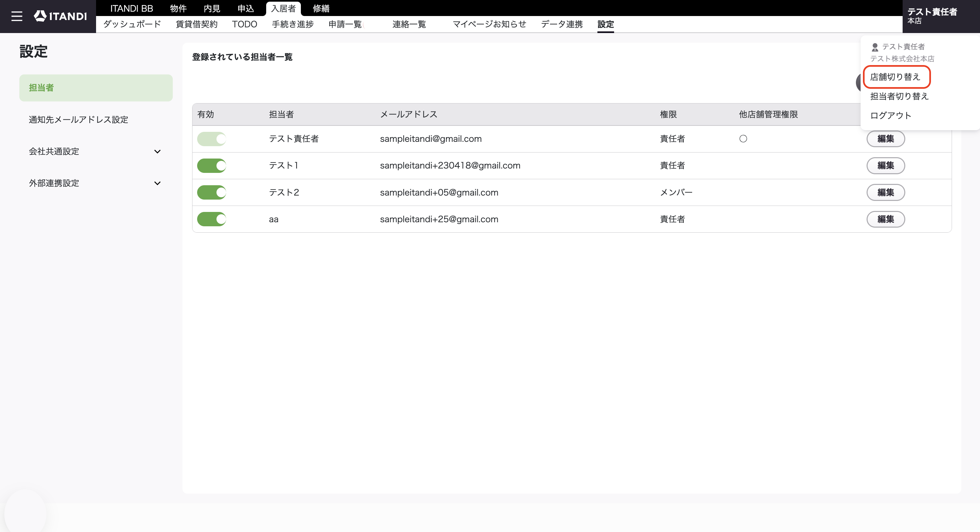Expand 会社共通設定 chevron
Screen dimensions: 980x532
click(x=157, y=152)
